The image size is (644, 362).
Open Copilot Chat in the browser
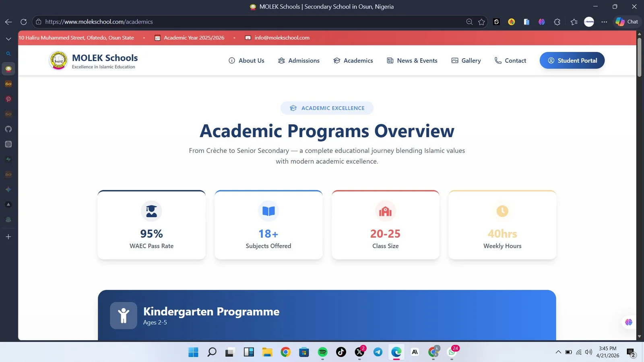626,22
